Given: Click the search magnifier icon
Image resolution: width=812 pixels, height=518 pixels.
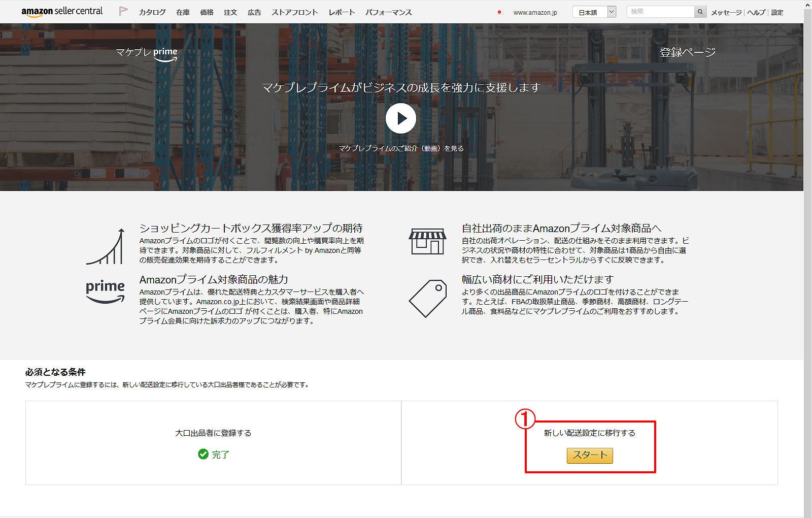Looking at the screenshot, I should [x=700, y=12].
